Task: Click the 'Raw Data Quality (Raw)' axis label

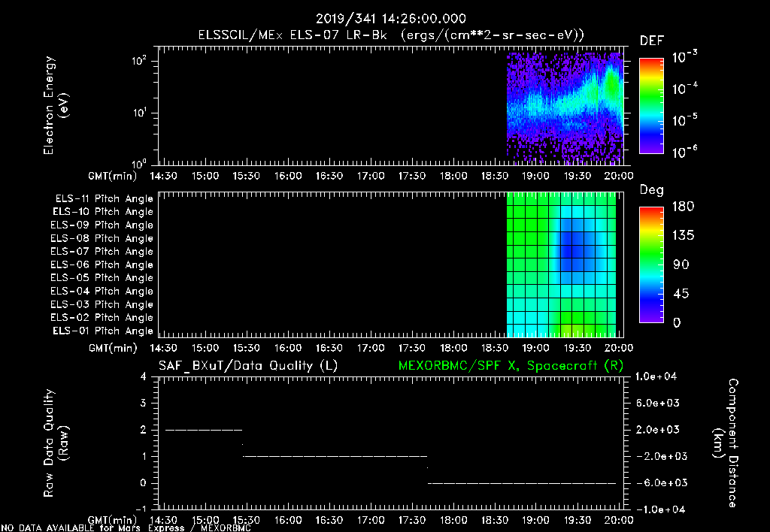Action: [x=56, y=443]
